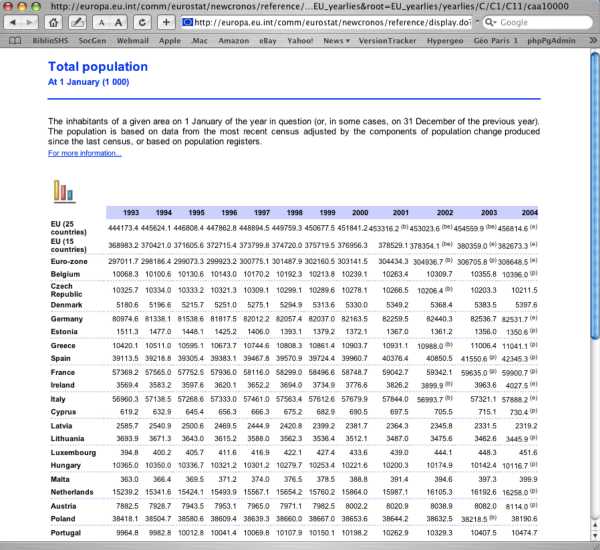Select the Portugal row label

coord(65,533)
